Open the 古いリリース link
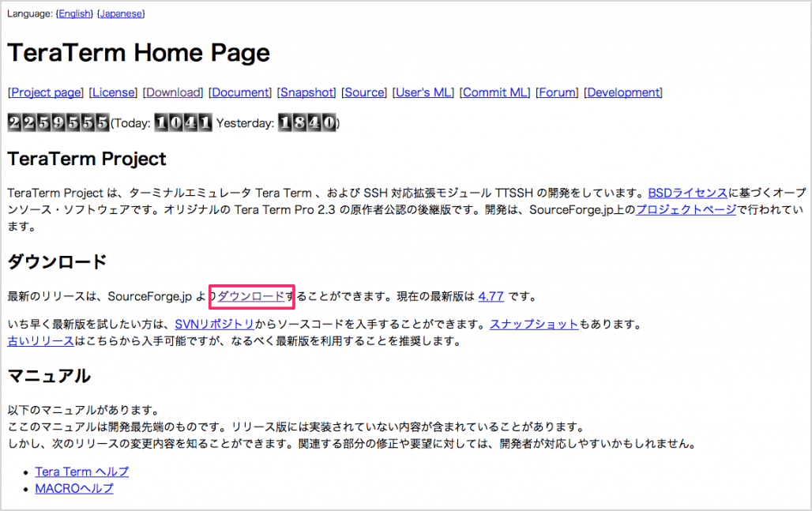 (x=40, y=341)
